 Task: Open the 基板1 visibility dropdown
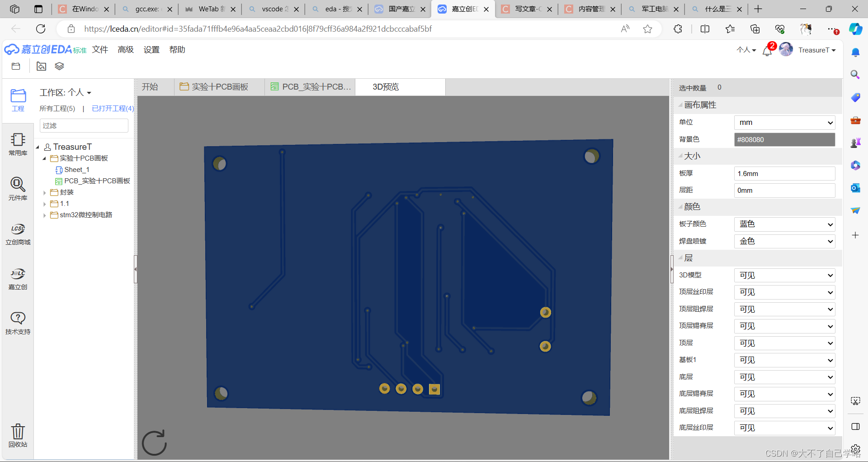[x=784, y=360]
